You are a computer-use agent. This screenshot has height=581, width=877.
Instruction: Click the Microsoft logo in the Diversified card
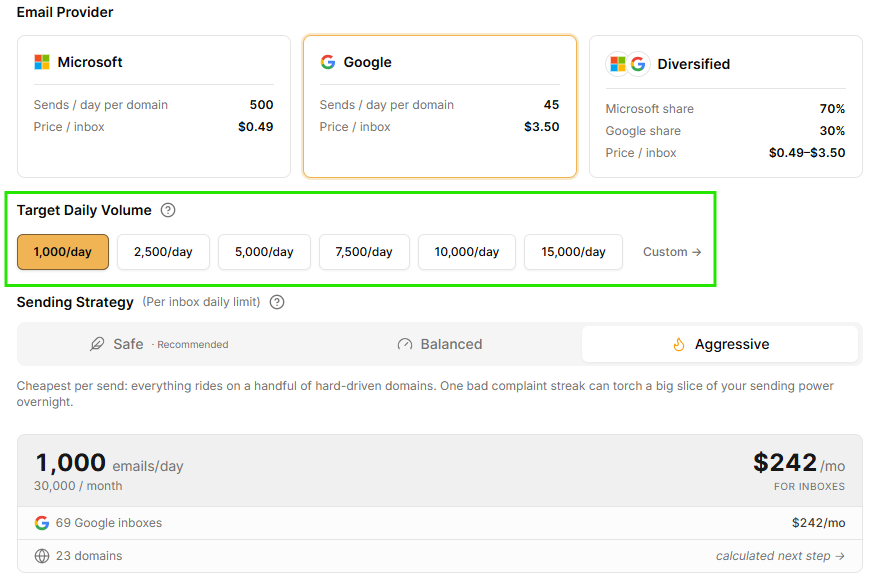[617, 64]
